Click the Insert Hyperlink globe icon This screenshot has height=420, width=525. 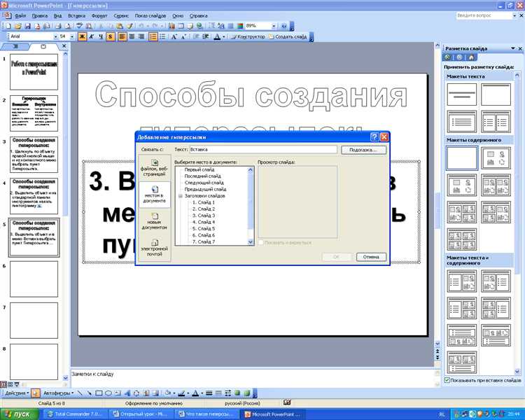pos(200,26)
